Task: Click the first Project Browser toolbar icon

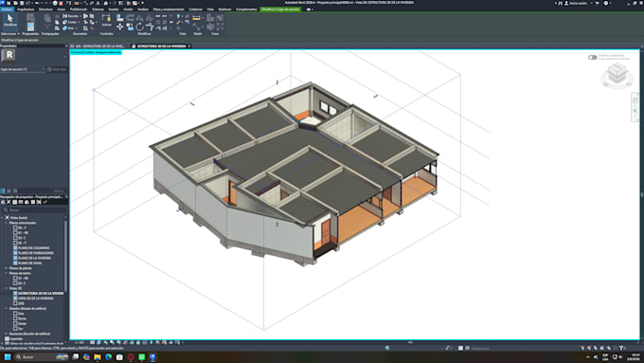Action: 3,202
